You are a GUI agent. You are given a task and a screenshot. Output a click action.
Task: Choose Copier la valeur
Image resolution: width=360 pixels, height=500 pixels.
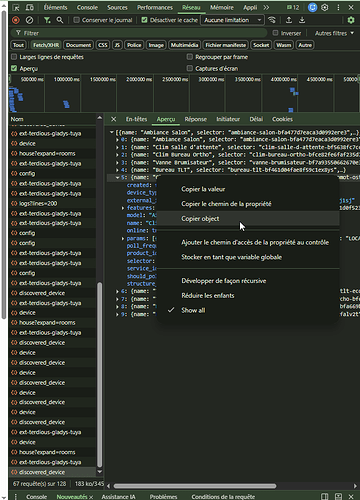click(248, 189)
